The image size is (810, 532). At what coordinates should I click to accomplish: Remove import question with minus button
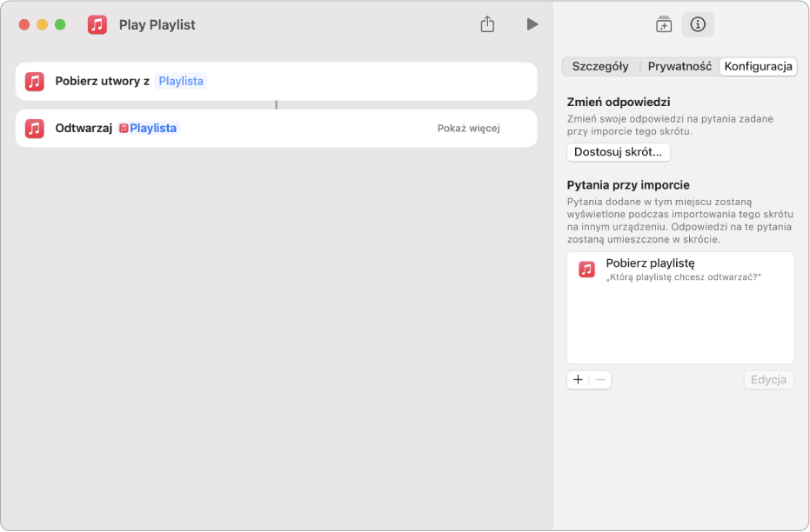[x=600, y=380]
